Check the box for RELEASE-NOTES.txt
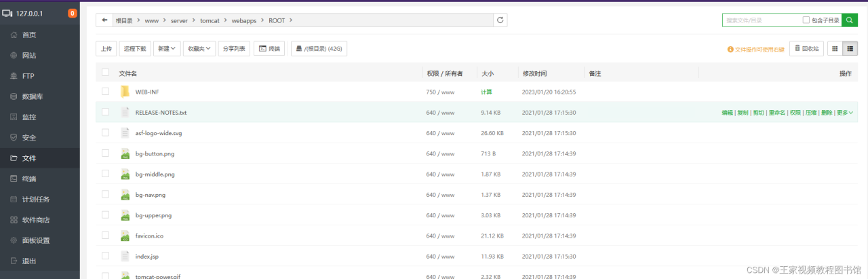The width and height of the screenshot is (868, 279). (105, 112)
